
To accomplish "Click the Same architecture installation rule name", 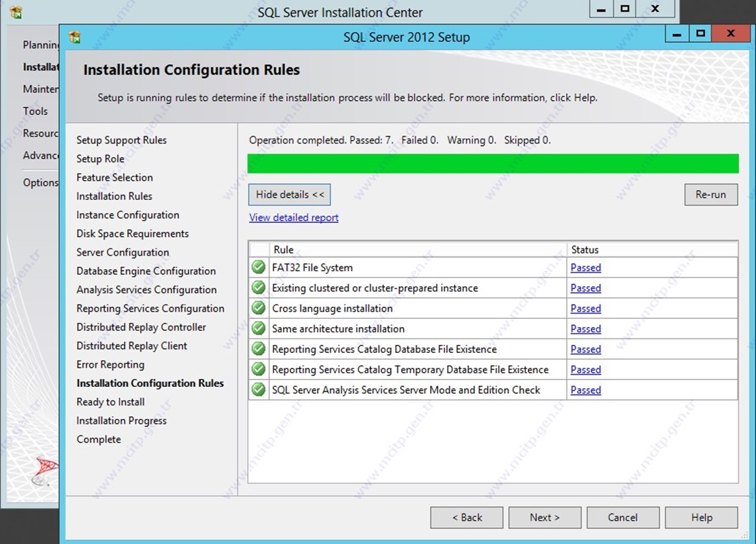I will [x=338, y=328].
